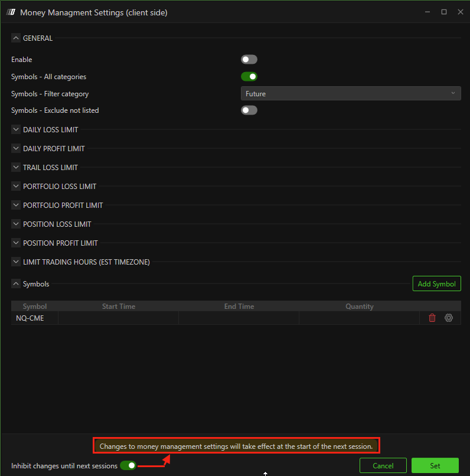470x476 pixels.
Task: Expand the DAILY LOSS LIMIT section
Action: click(x=16, y=130)
